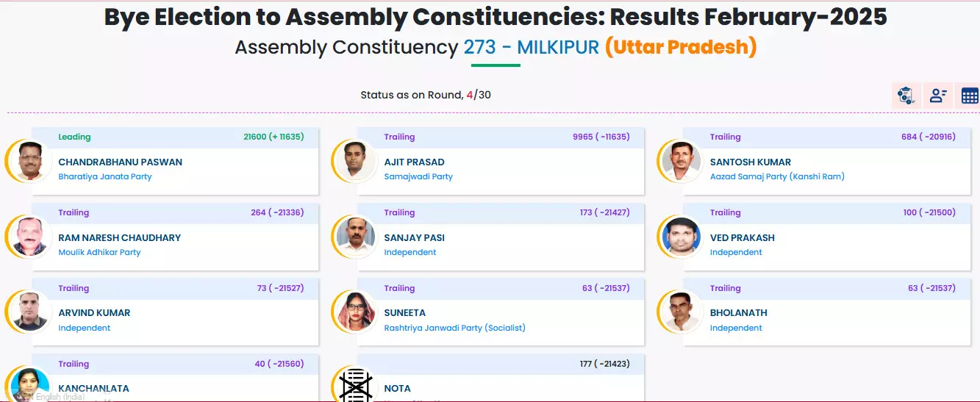Click the Moulik Adhikar Party label
The height and width of the screenshot is (402, 980).
pos(99,253)
